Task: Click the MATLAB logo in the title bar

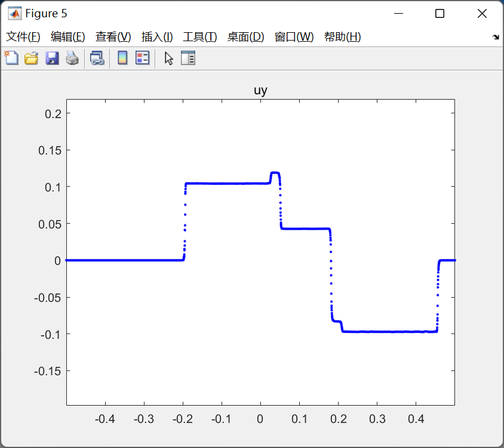Action: 14,14
